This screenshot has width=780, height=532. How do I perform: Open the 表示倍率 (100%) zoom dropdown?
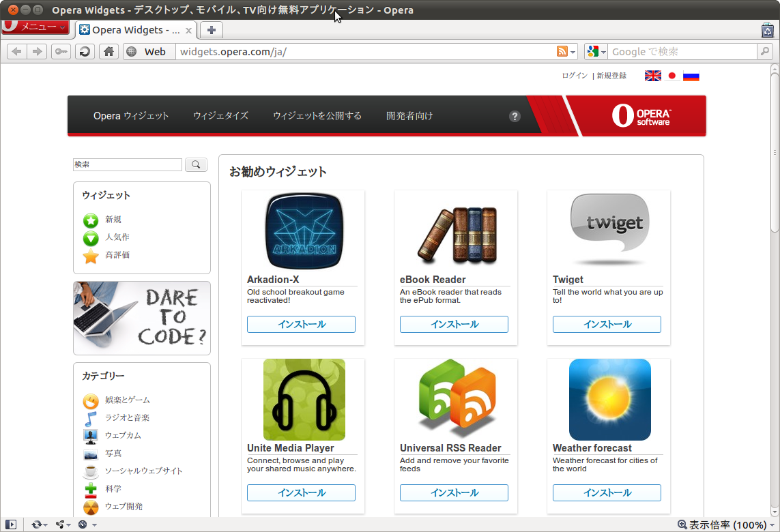[726, 525]
